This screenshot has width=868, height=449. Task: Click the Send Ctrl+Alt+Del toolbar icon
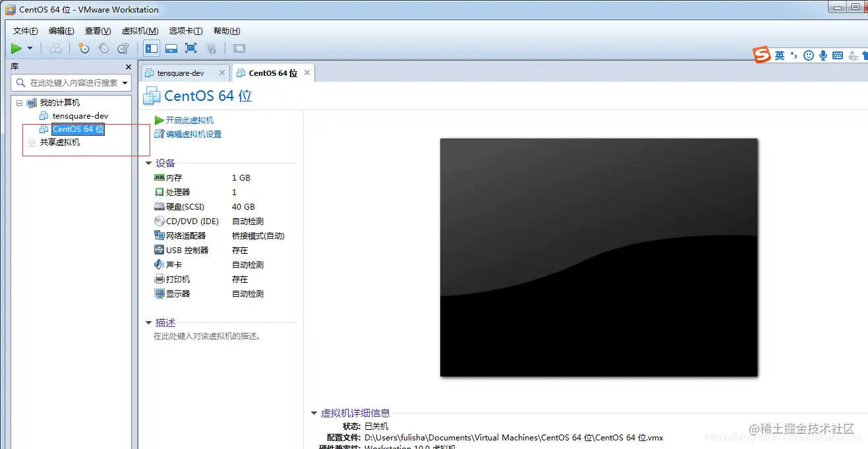point(55,48)
